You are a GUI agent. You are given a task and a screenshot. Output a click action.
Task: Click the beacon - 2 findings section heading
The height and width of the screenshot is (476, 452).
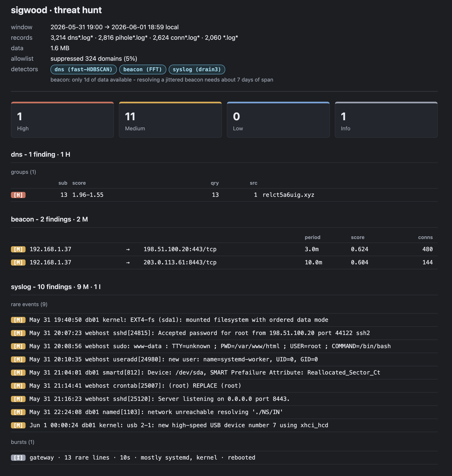click(x=49, y=219)
